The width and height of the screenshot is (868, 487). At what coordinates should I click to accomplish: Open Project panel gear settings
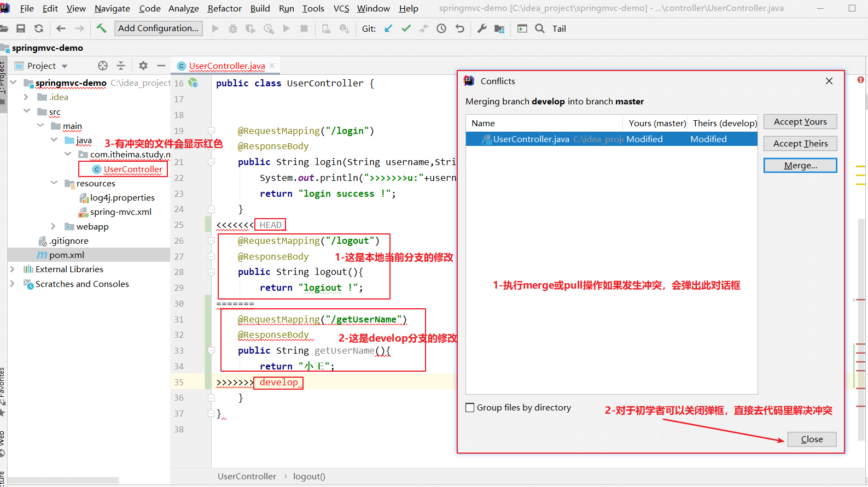pyautogui.click(x=143, y=66)
